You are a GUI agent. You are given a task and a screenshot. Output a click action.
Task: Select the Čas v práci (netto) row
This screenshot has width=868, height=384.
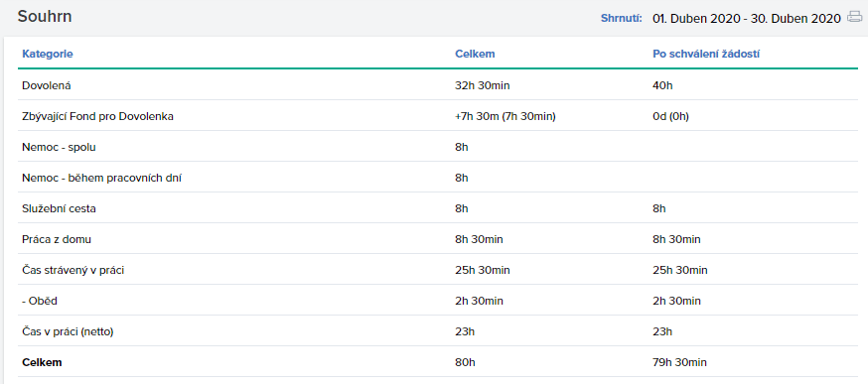[x=438, y=331]
